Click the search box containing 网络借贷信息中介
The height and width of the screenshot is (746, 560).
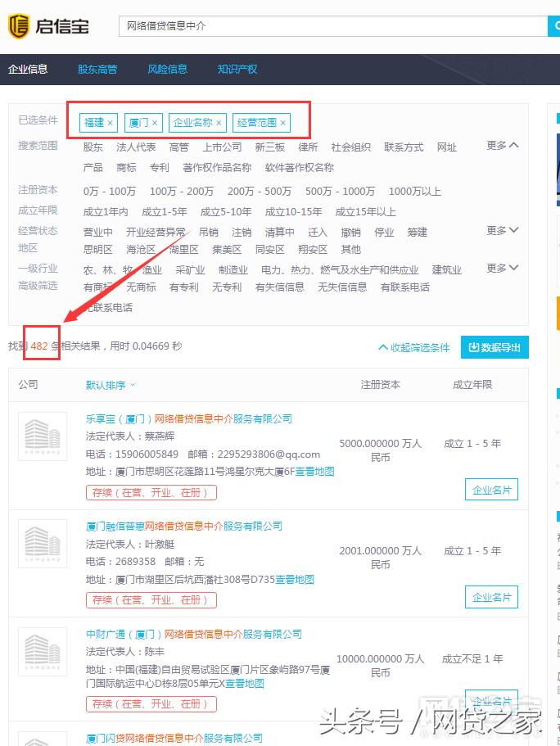point(333,25)
